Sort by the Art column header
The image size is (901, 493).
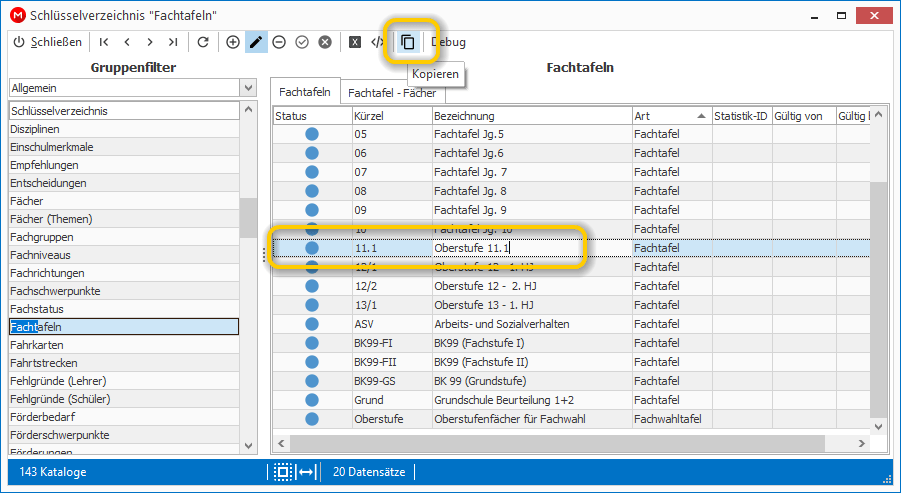(x=671, y=116)
